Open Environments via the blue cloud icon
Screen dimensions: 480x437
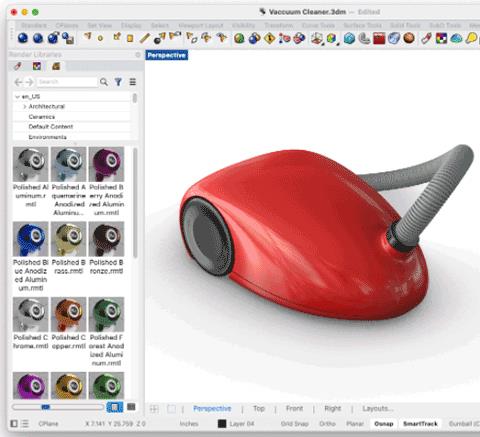(x=456, y=38)
